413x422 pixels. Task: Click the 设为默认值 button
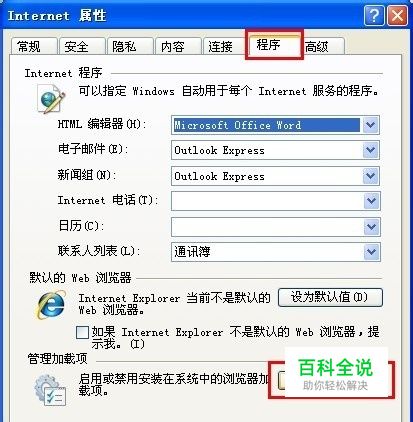point(330,297)
